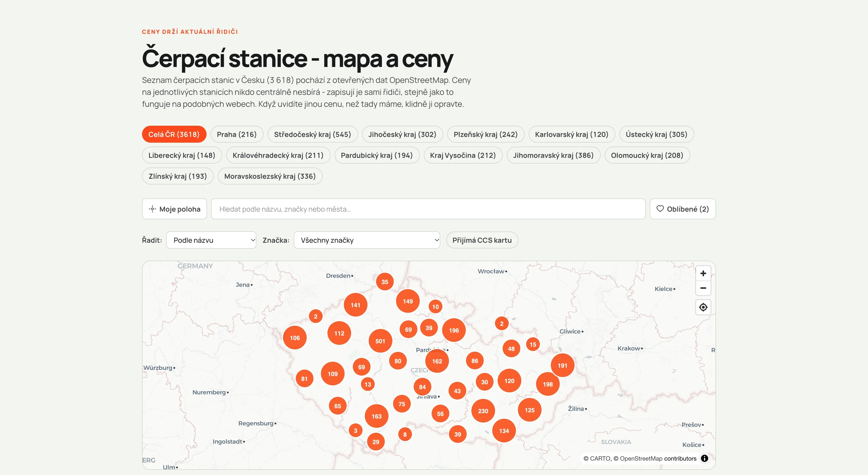Open the 198 station cluster marker
The height and width of the screenshot is (475, 868).
pos(548,384)
